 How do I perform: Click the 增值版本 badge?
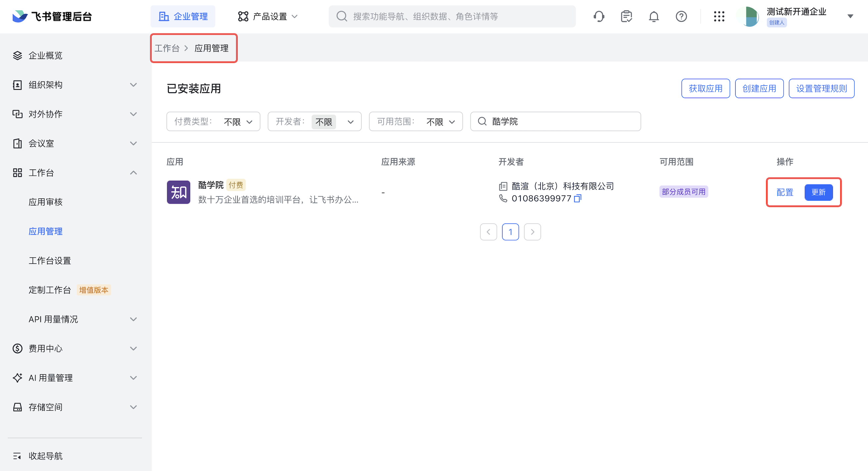94,290
